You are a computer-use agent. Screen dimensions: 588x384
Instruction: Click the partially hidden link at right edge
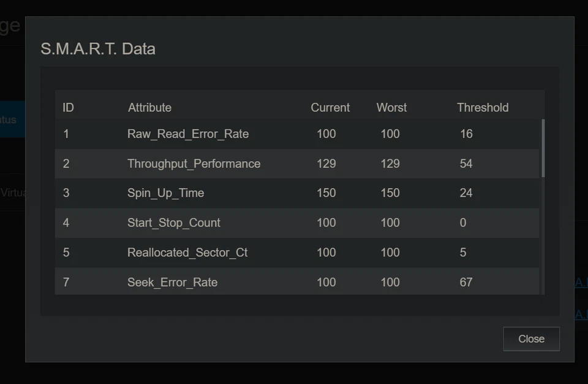581,282
